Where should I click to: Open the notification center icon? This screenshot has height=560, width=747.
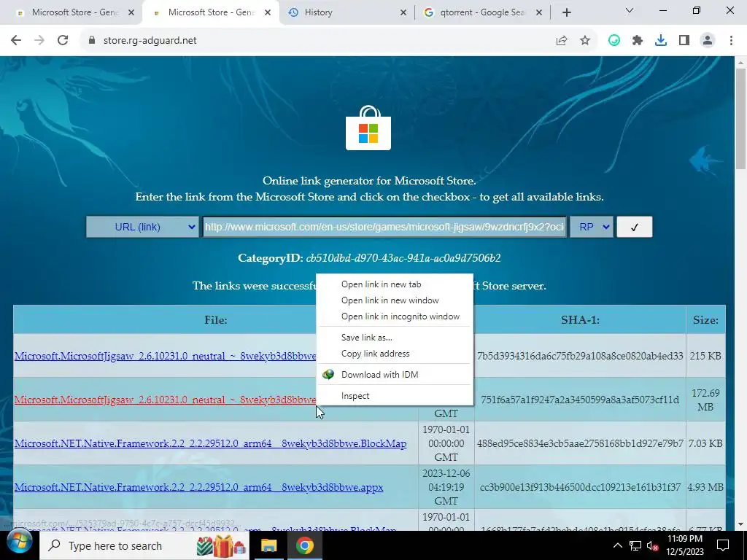[723, 545]
